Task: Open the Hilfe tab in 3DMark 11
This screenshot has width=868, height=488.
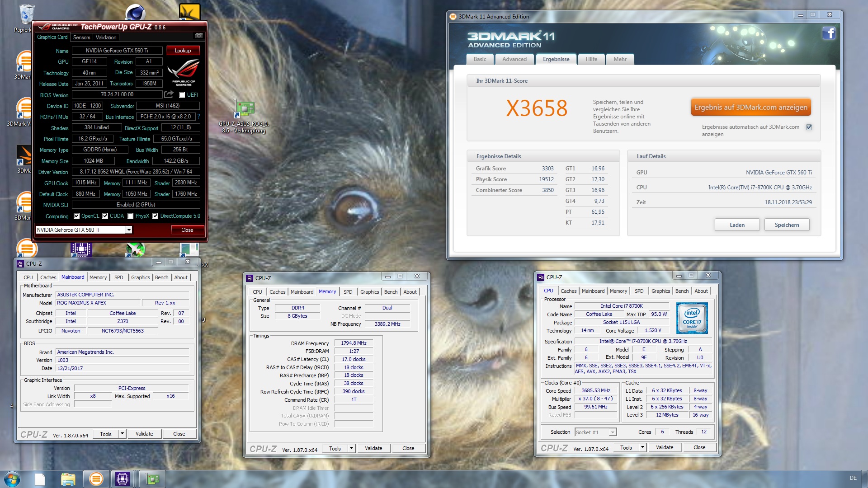Action: tap(591, 59)
